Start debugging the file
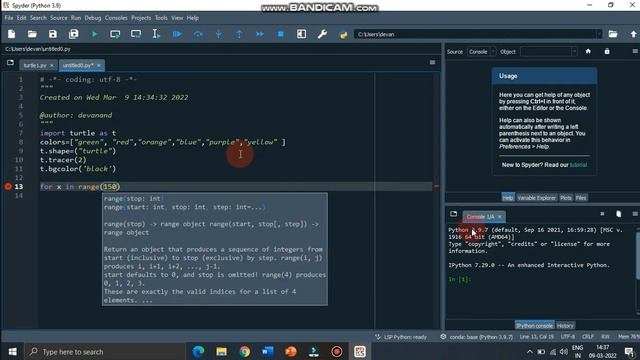 pyautogui.click(x=177, y=34)
